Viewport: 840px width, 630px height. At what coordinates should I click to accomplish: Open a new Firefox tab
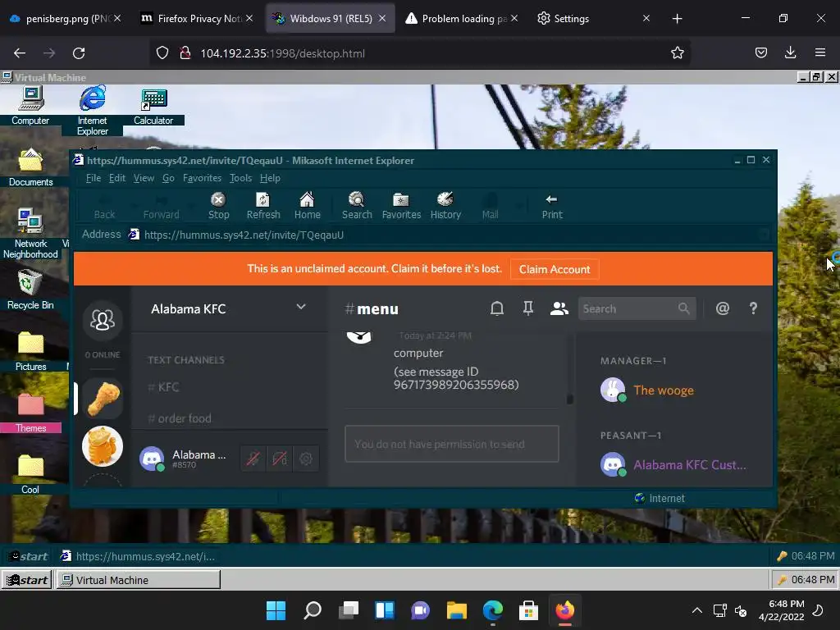pyautogui.click(x=677, y=19)
